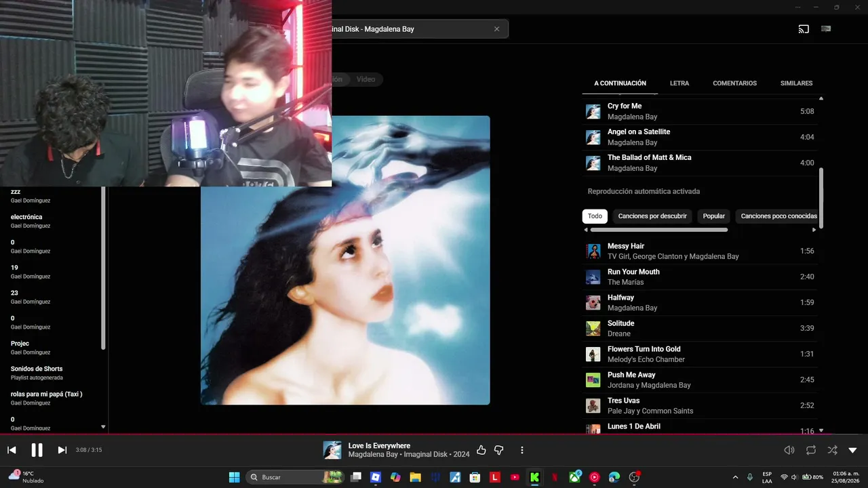Open Xbox app from the taskbar
Viewport: 868px width, 488px height.
click(575, 477)
